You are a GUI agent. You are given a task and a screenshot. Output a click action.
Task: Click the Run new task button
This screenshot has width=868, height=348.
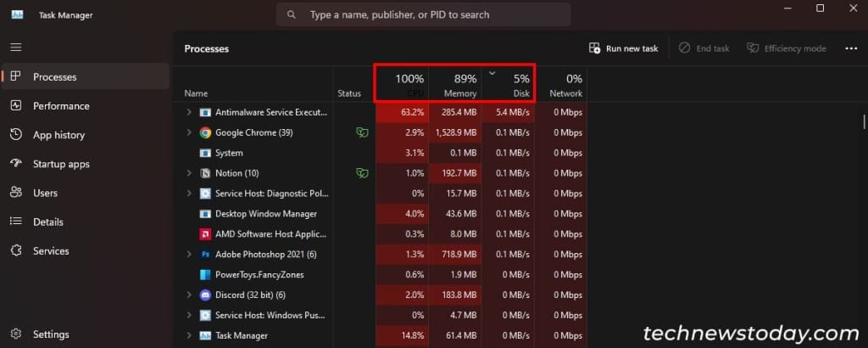point(624,48)
